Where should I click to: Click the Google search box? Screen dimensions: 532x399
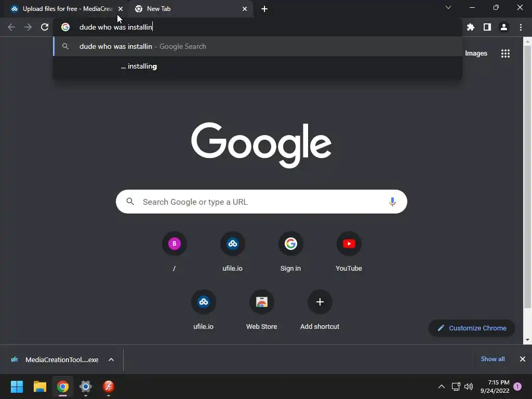[x=261, y=202]
